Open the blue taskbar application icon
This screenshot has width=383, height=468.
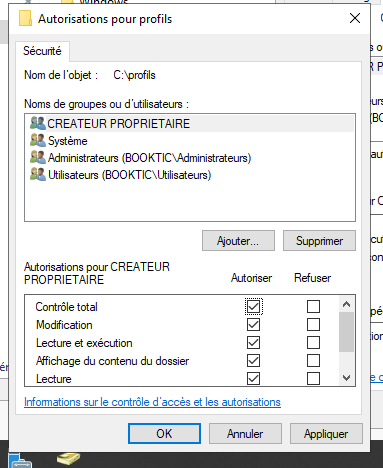tap(20, 461)
